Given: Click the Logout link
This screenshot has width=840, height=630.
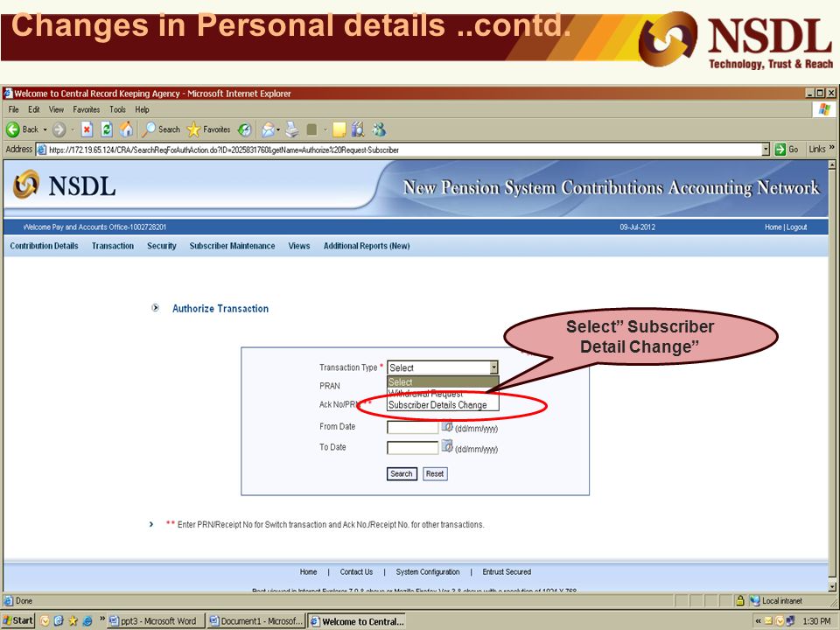Looking at the screenshot, I should tap(796, 227).
